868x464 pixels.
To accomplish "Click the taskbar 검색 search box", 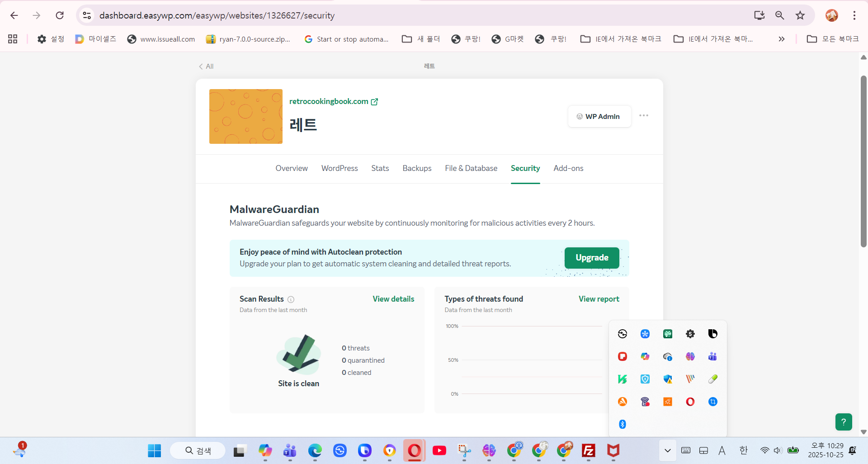I will tap(198, 450).
